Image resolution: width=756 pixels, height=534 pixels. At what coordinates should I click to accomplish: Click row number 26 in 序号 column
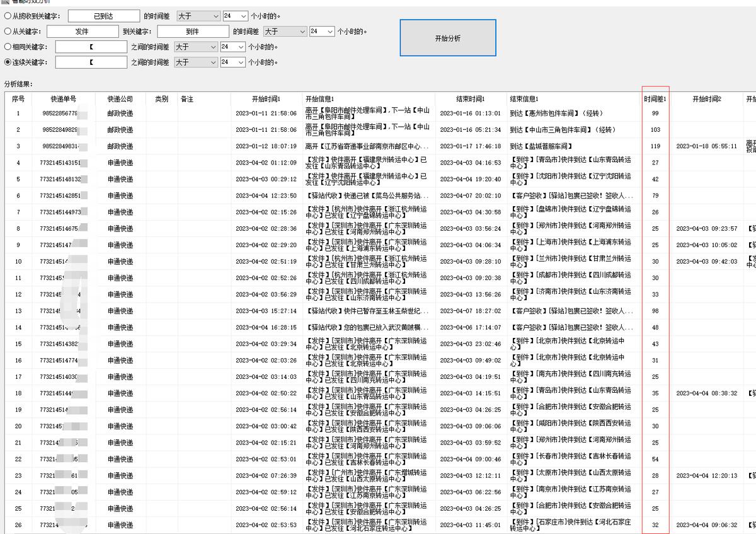[x=18, y=525]
